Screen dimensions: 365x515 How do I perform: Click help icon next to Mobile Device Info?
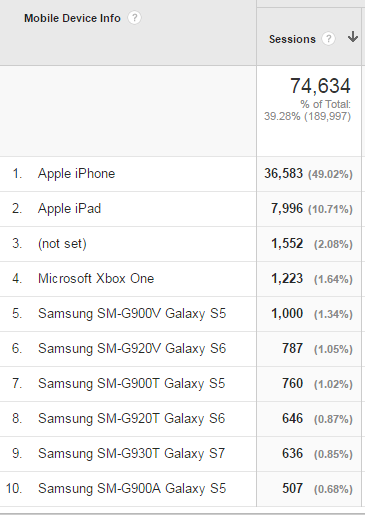[x=134, y=18]
